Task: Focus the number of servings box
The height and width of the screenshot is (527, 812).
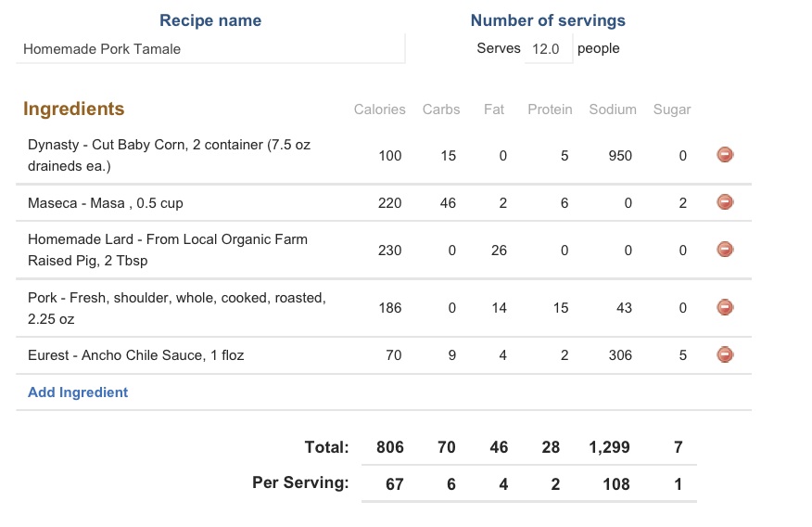Action: pyautogui.click(x=547, y=49)
